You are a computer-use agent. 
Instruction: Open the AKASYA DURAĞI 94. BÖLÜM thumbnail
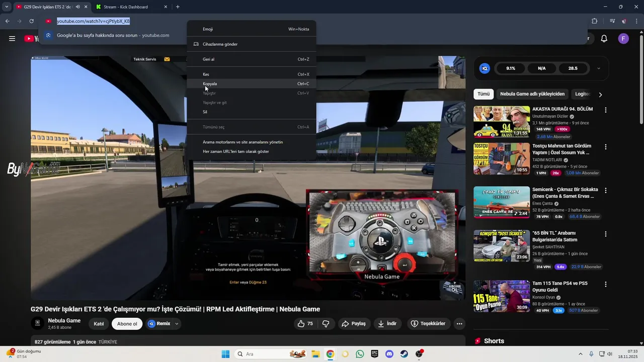502,122
